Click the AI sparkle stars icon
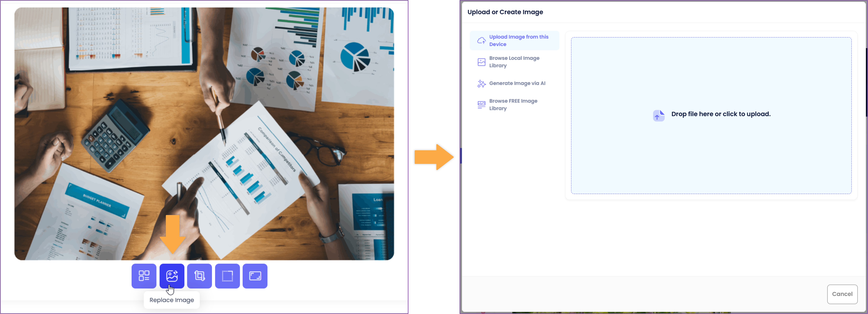 pos(482,84)
